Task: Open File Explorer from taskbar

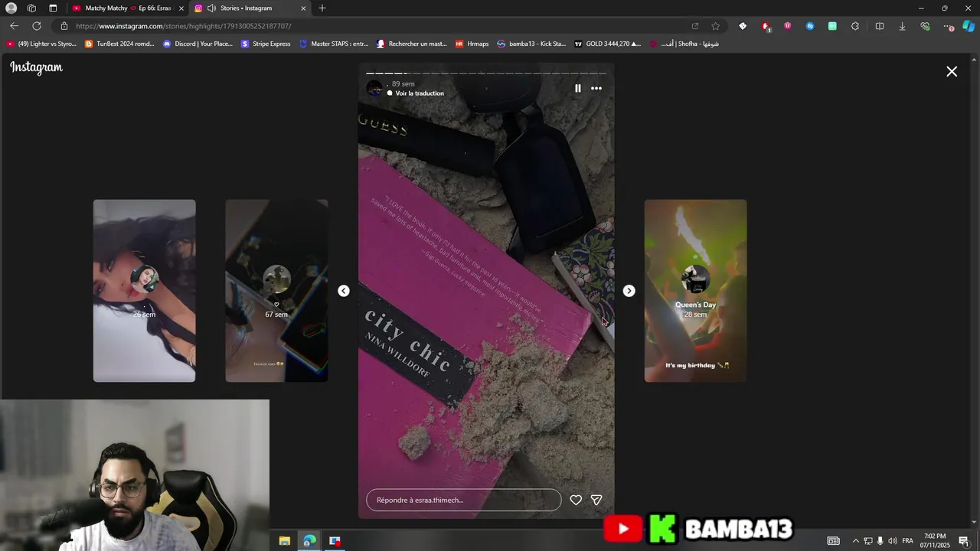Action: click(285, 540)
